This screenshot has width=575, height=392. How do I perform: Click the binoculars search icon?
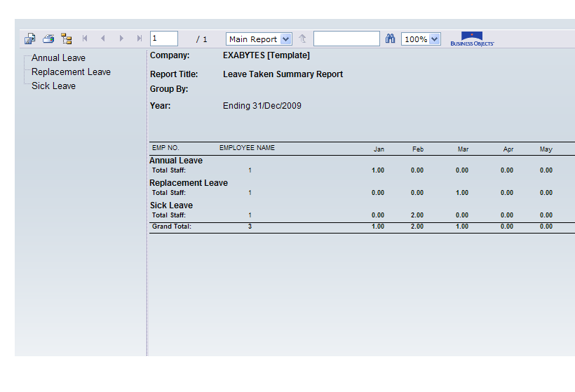point(391,39)
